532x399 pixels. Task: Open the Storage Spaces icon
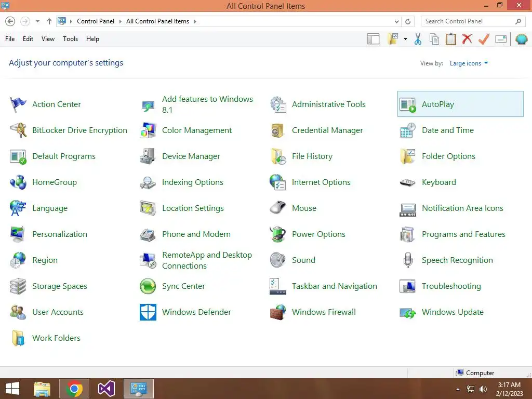point(18,286)
